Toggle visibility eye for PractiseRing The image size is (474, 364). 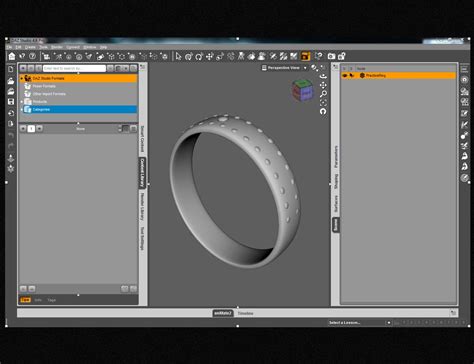345,76
